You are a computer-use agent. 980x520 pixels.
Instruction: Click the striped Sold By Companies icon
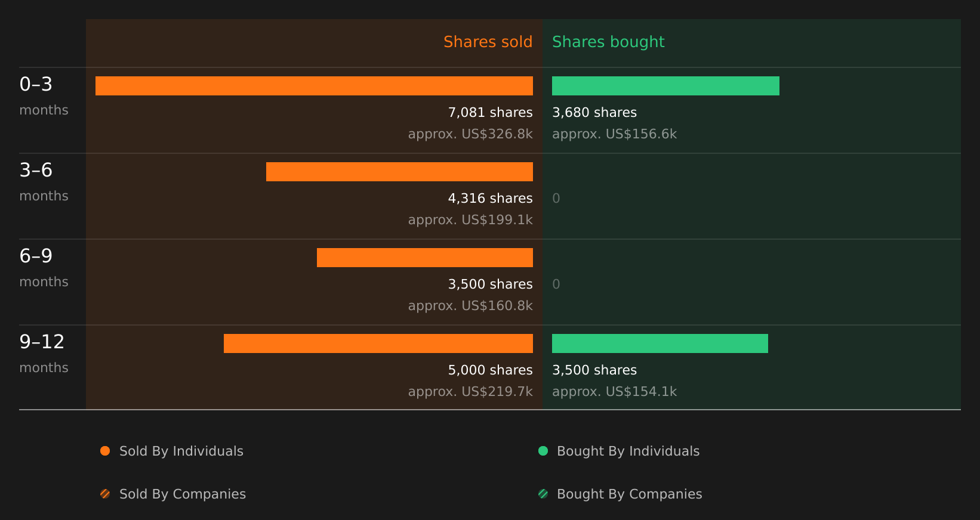click(x=105, y=494)
